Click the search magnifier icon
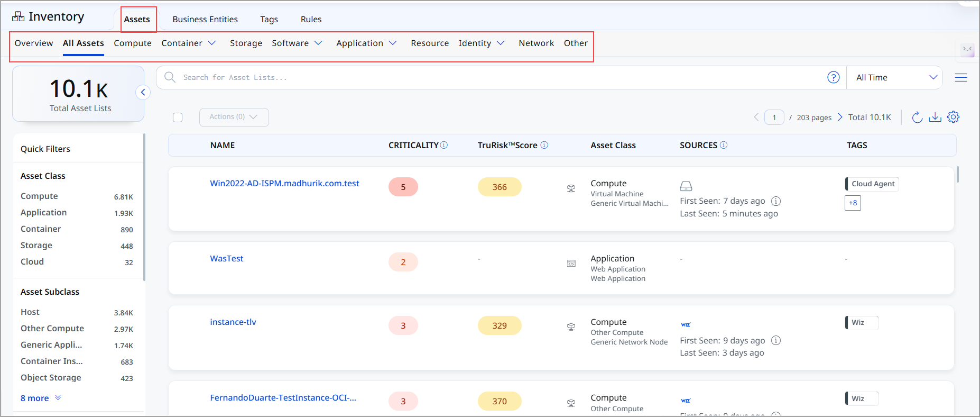 pos(170,77)
